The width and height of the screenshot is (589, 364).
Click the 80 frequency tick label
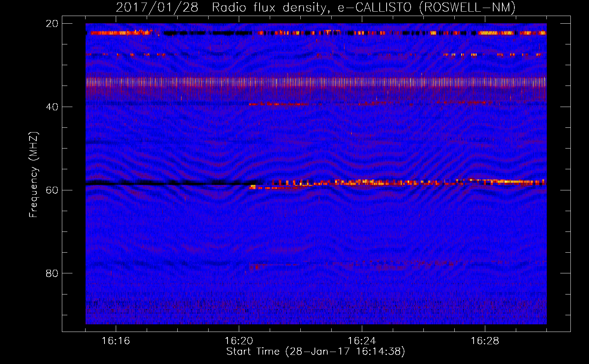coord(52,273)
